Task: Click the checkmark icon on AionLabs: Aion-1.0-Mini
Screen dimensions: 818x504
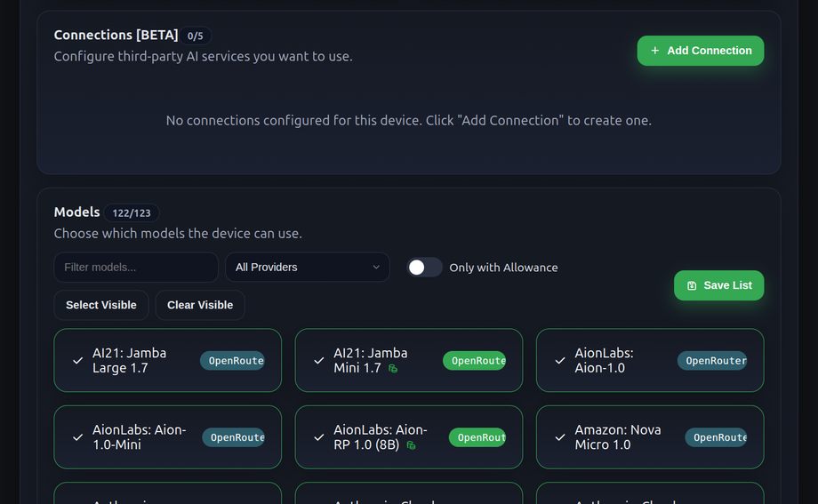Action: (78, 437)
